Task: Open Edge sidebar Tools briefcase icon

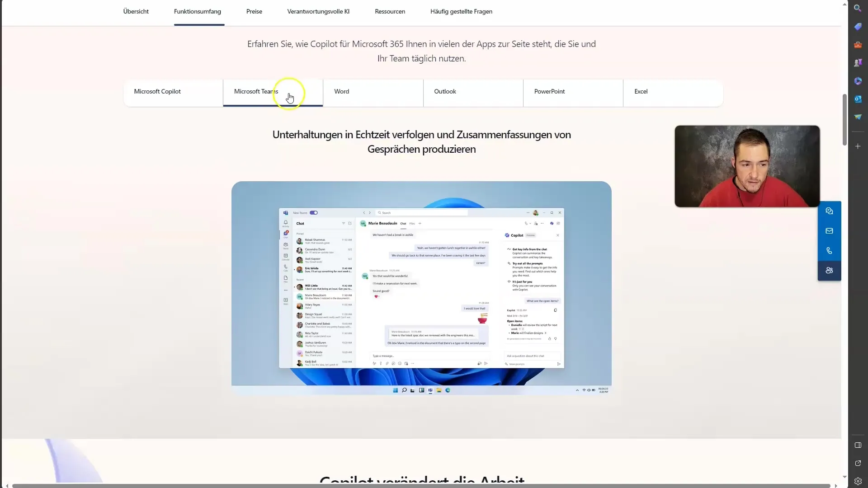Action: (x=858, y=45)
